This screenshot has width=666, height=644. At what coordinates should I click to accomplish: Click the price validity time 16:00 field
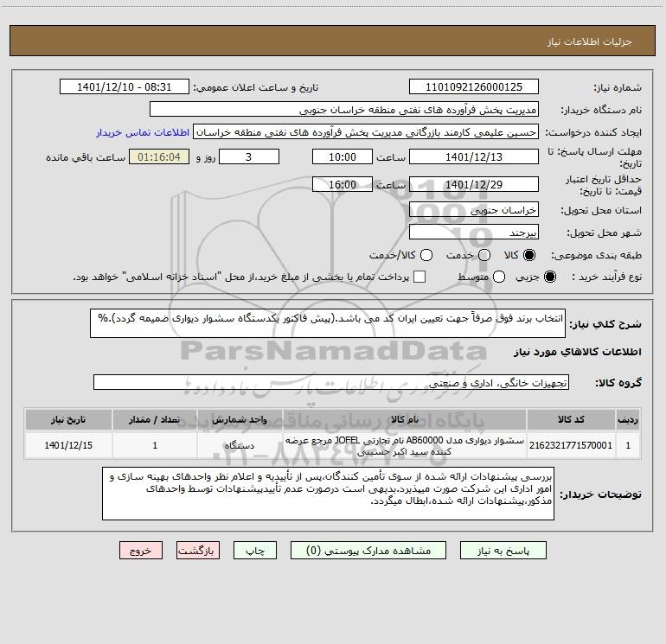point(343,184)
